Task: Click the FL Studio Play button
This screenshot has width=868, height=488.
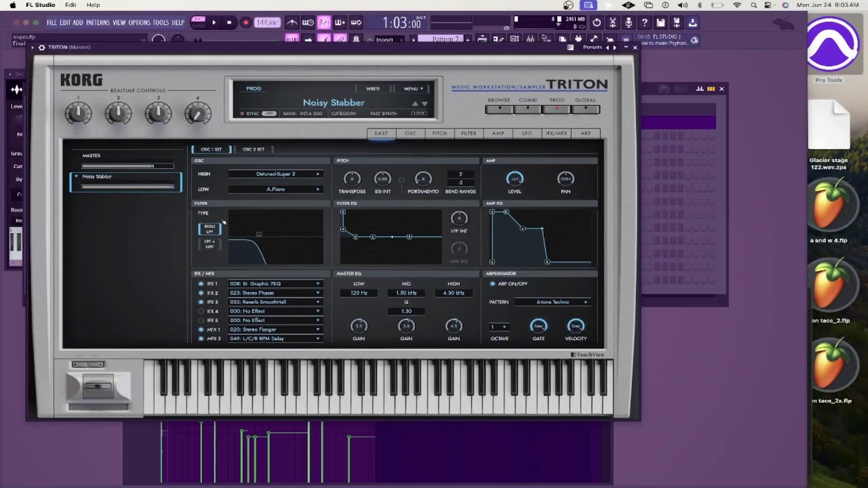Action: click(x=214, y=22)
